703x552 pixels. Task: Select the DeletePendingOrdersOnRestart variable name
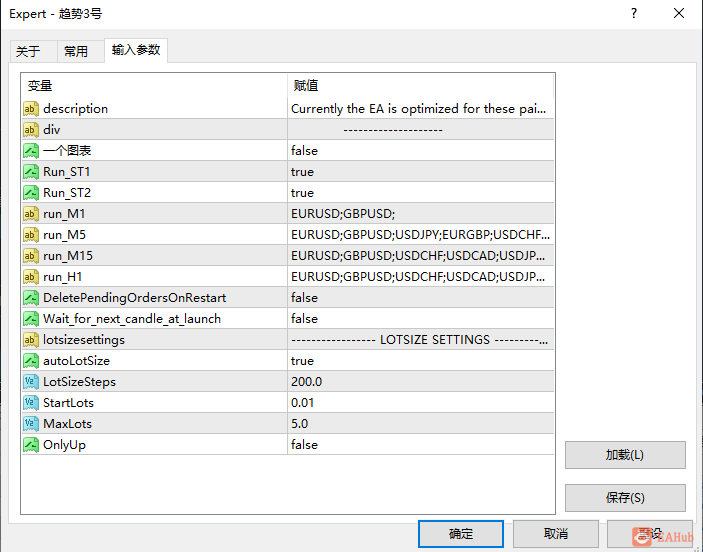click(x=135, y=298)
